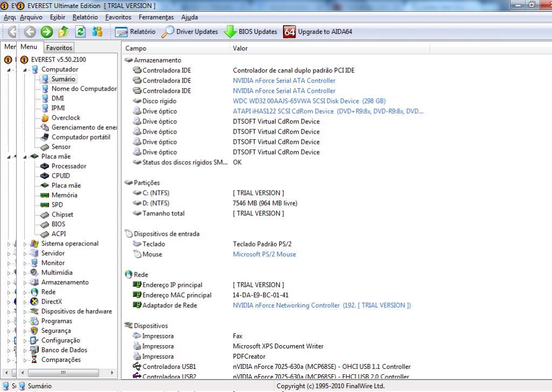This screenshot has height=392, width=552.
Task: Open Driver Updates in toolbar
Action: click(x=190, y=32)
